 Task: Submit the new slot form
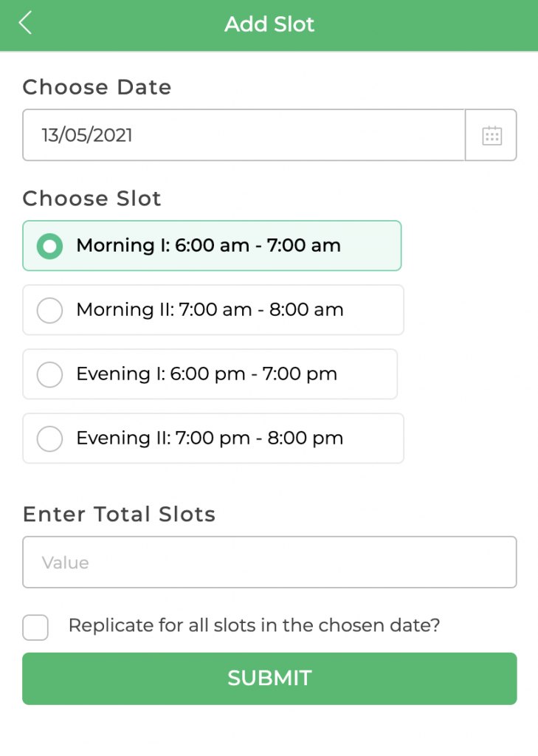point(269,678)
